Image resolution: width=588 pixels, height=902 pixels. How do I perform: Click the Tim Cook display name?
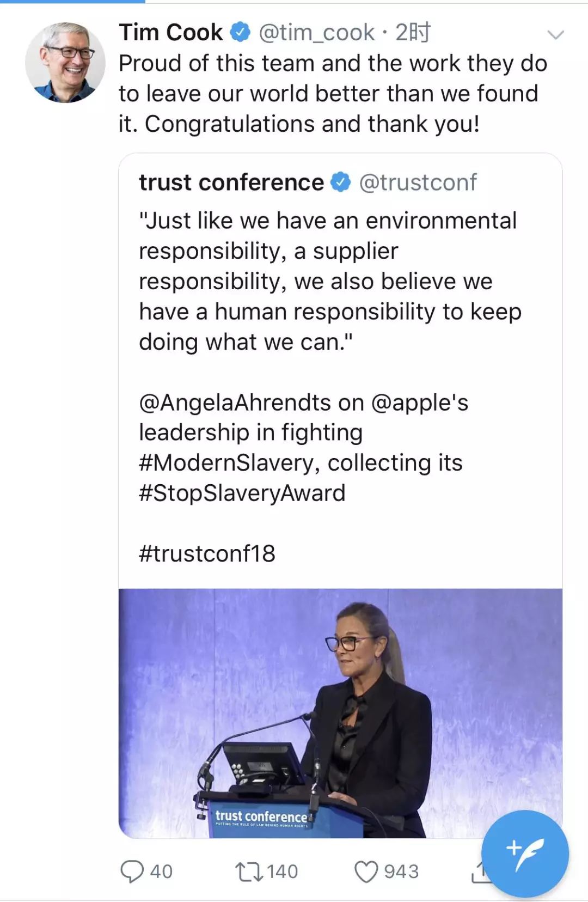tap(171, 33)
